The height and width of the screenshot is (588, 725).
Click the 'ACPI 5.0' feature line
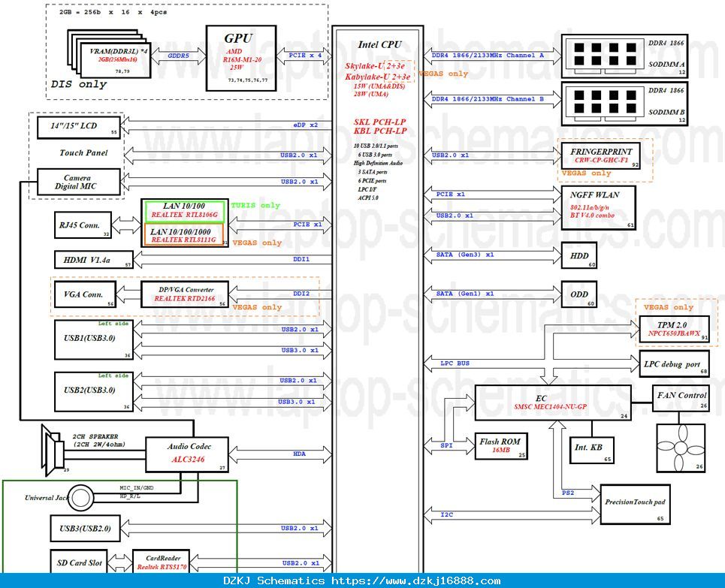tap(368, 198)
